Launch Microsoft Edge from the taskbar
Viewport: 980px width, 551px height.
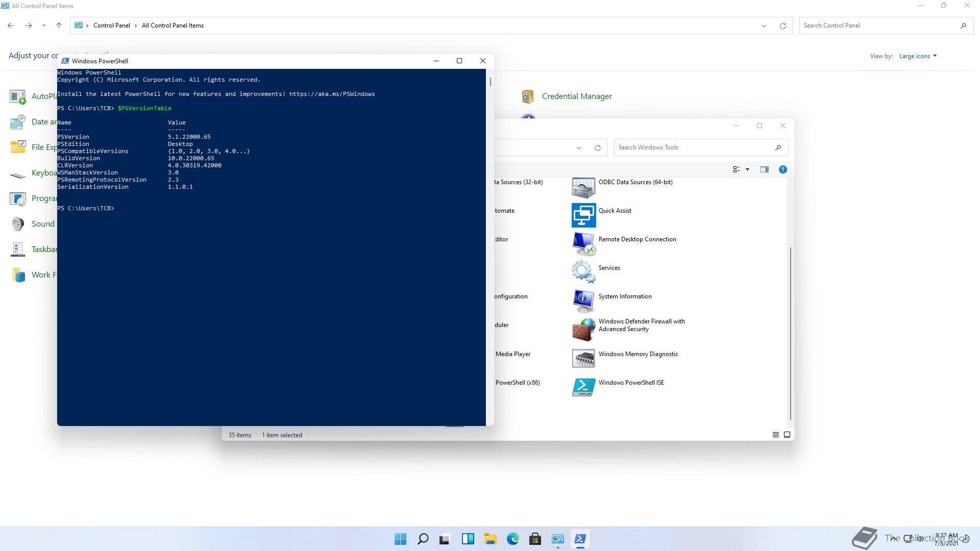[x=513, y=539]
